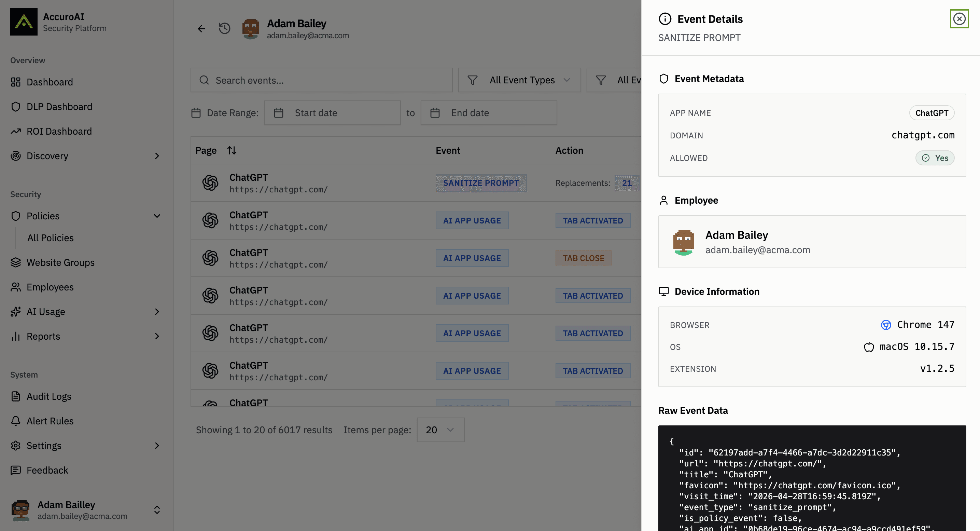Click Adam Bailey's avatar in page header
This screenshot has width=980, height=531.
click(251, 29)
